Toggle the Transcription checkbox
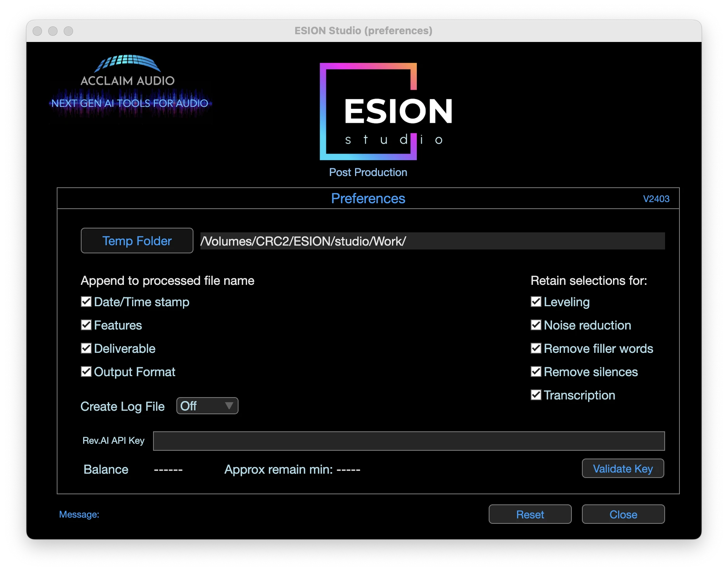 tap(536, 395)
